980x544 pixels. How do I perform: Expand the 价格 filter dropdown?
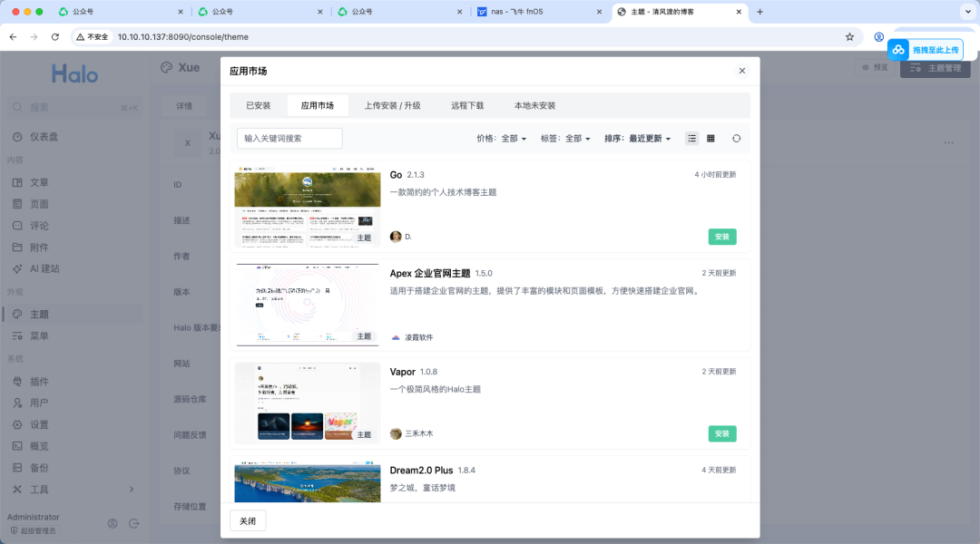(x=501, y=139)
